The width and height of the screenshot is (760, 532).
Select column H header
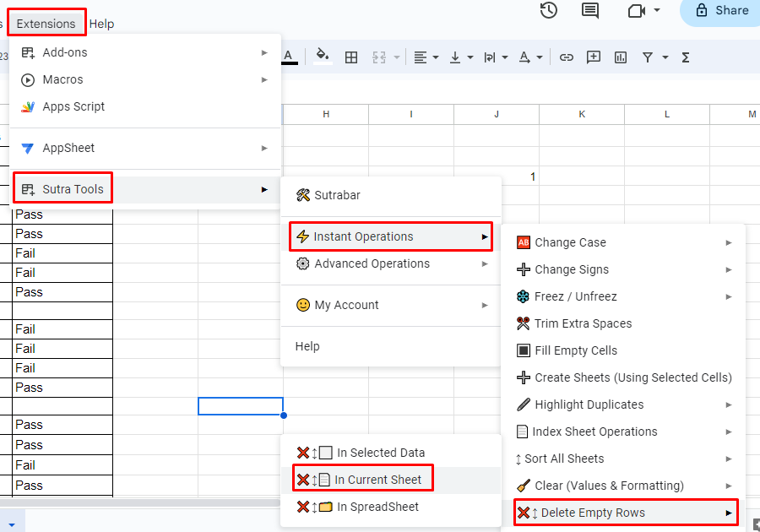click(x=326, y=114)
